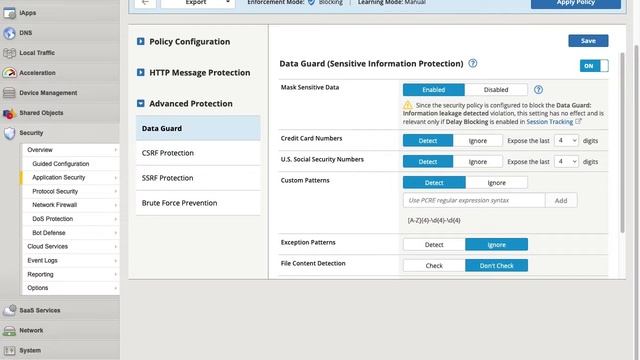640x360 pixels.
Task: Expand the Application Security submenu arrow
Action: (116, 178)
